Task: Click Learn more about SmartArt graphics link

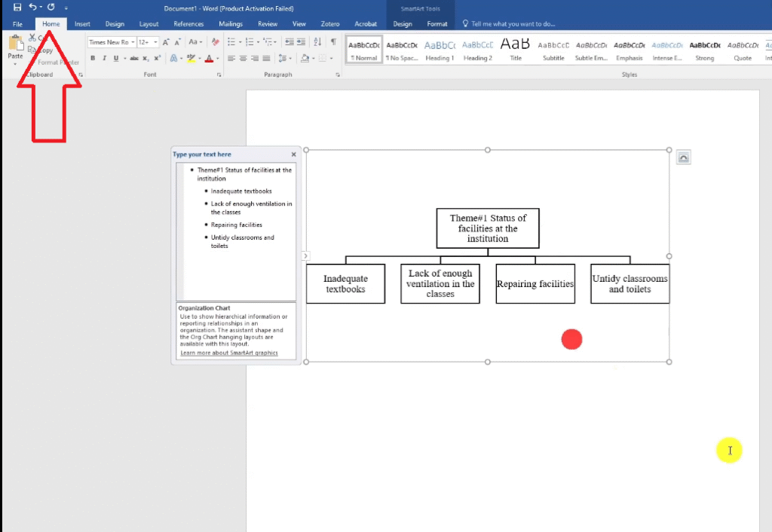Action: [x=229, y=353]
